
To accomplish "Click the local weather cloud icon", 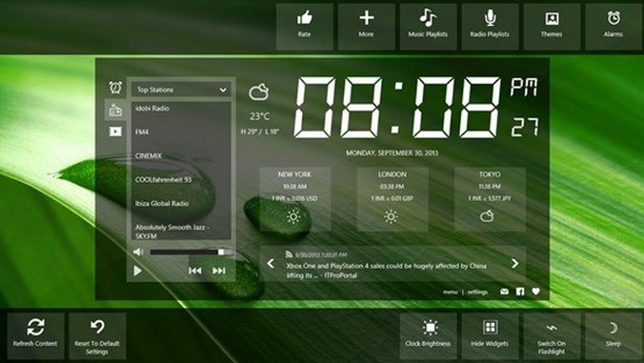I will (x=259, y=92).
